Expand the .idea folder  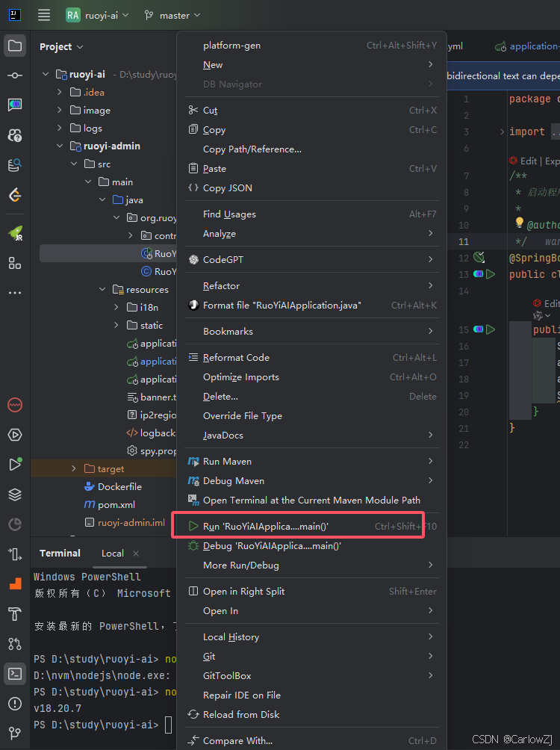tap(59, 92)
